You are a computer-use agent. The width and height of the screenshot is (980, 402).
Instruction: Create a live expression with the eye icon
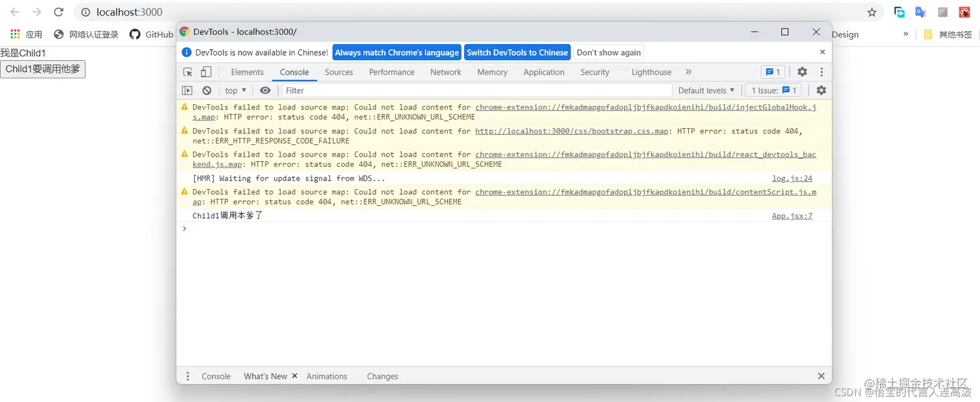click(x=265, y=91)
